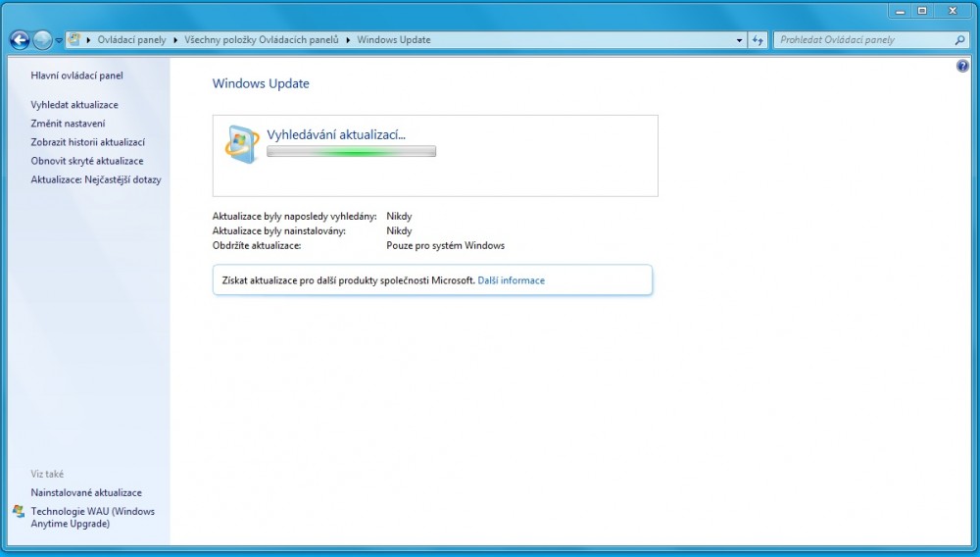
Task: Click the Control Panel icon in the address bar
Action: 74,40
